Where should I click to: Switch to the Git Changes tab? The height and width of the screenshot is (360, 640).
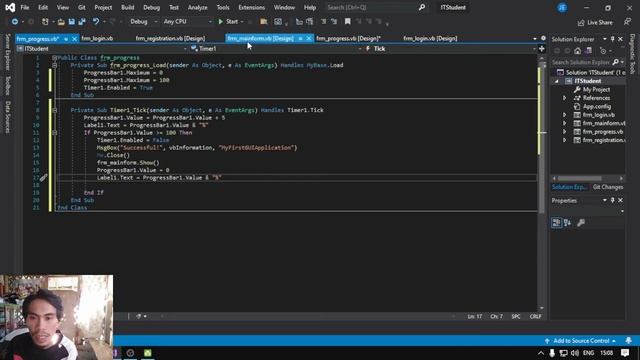607,187
